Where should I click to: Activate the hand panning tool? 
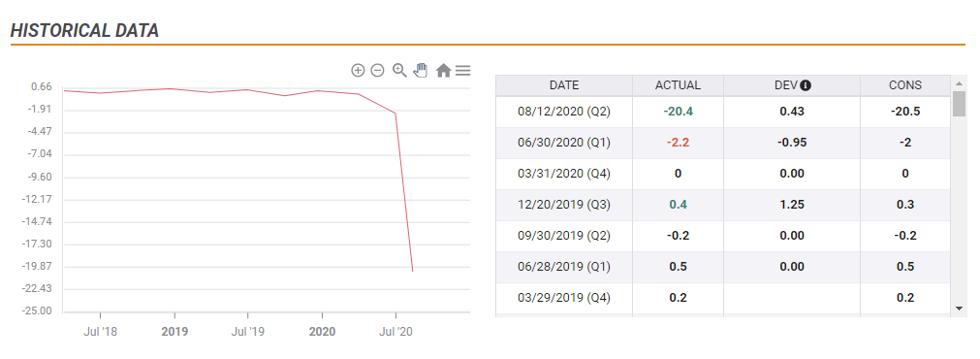(422, 70)
